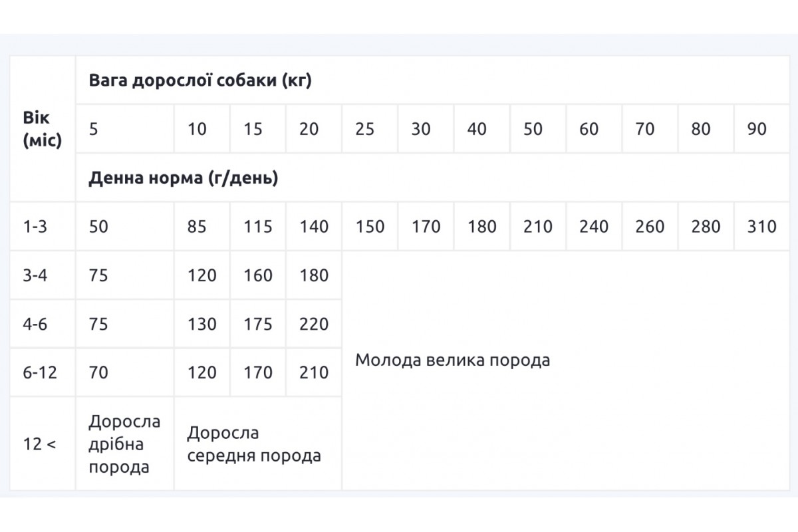The image size is (798, 532).
Task: Click the "Вага дорослої собаки (кг)" header
Action: click(200, 80)
